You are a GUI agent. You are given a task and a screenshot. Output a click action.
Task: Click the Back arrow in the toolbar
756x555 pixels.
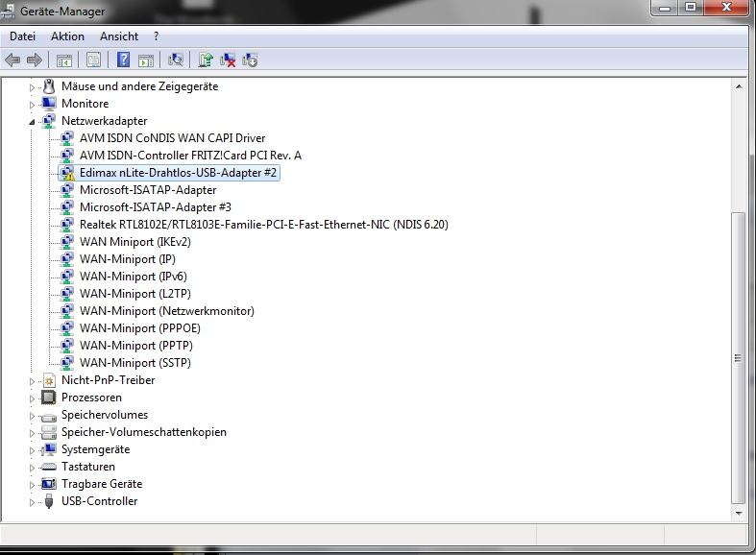(x=12, y=60)
